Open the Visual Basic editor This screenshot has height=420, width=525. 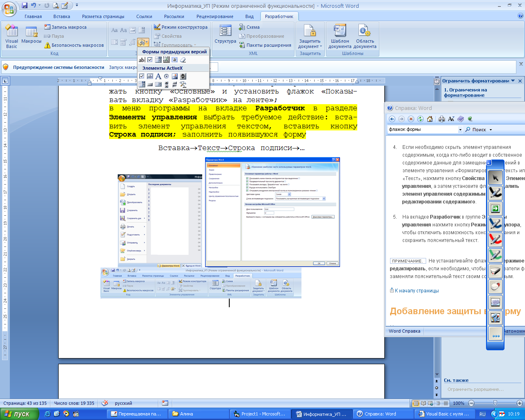click(11, 37)
